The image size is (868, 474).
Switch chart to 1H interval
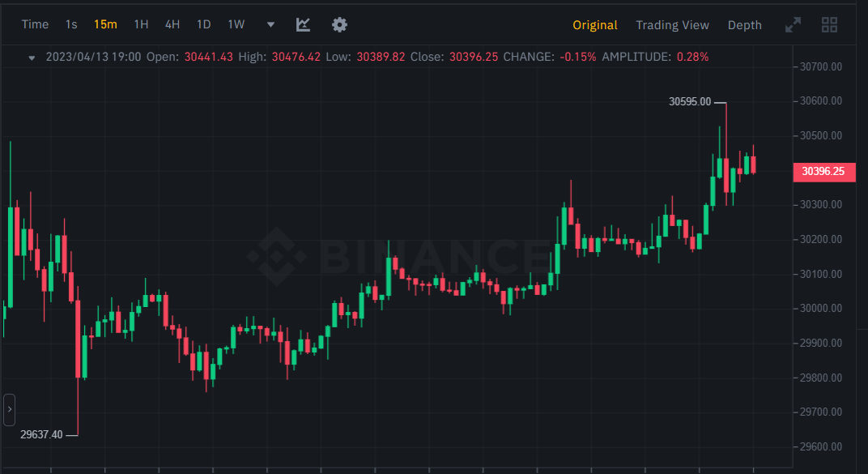141,24
